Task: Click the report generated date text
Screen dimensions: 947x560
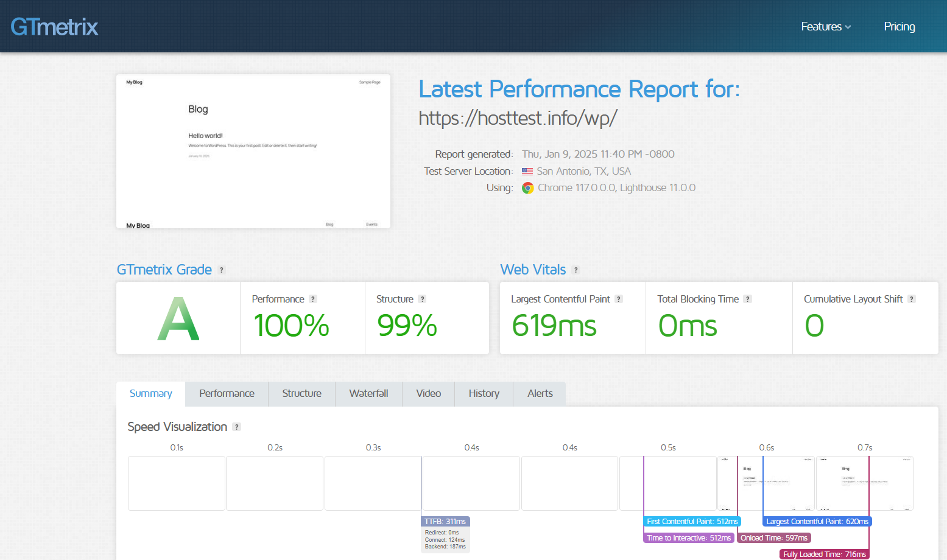Action: tap(598, 155)
